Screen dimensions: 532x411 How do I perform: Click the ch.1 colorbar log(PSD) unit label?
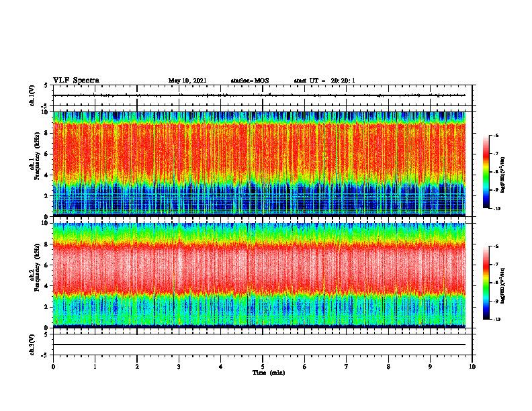[x=503, y=175]
